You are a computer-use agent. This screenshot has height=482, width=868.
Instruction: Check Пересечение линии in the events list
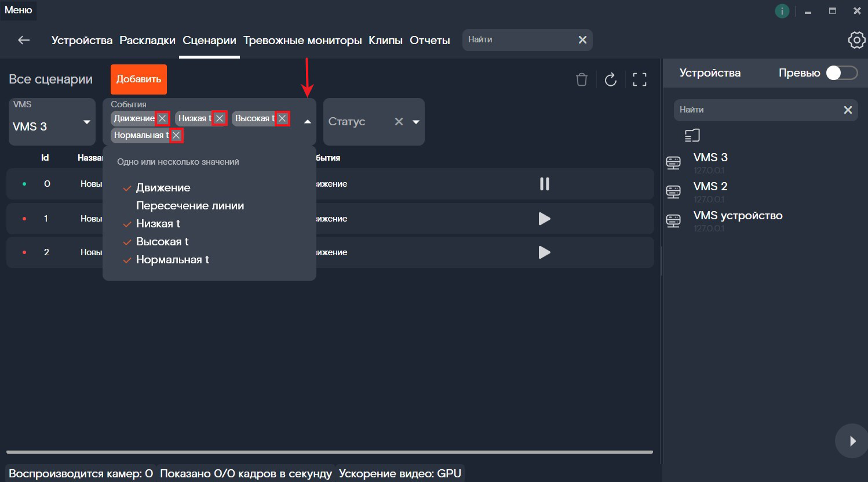[190, 206]
